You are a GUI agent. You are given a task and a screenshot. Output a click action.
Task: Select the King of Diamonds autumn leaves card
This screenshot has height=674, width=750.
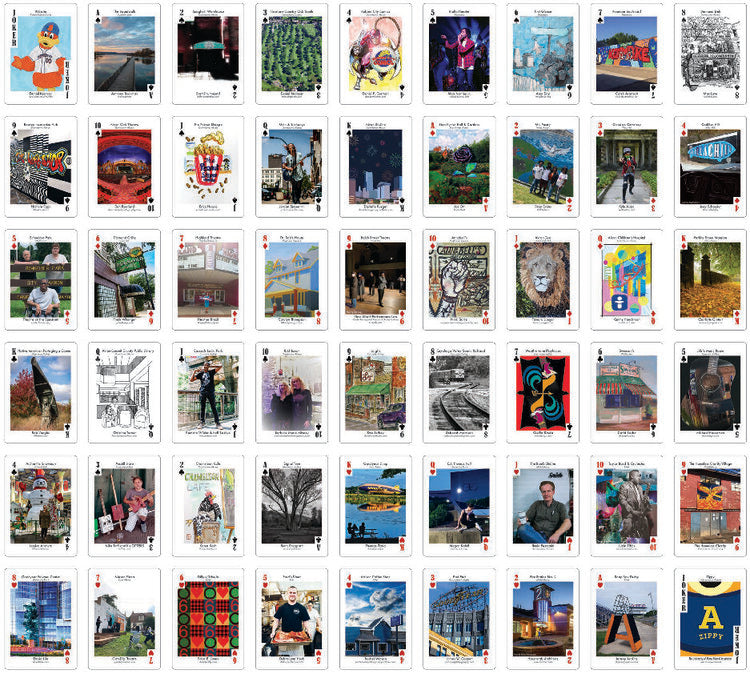710,280
